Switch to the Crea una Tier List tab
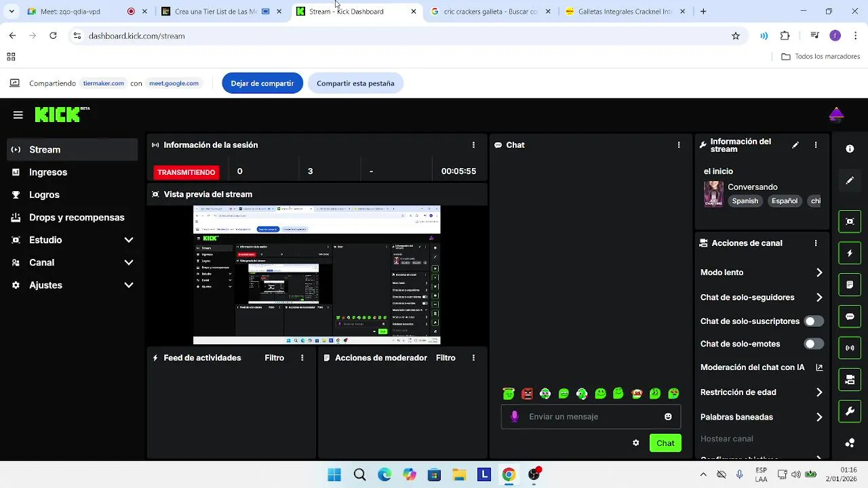The height and width of the screenshot is (488, 868). (216, 12)
